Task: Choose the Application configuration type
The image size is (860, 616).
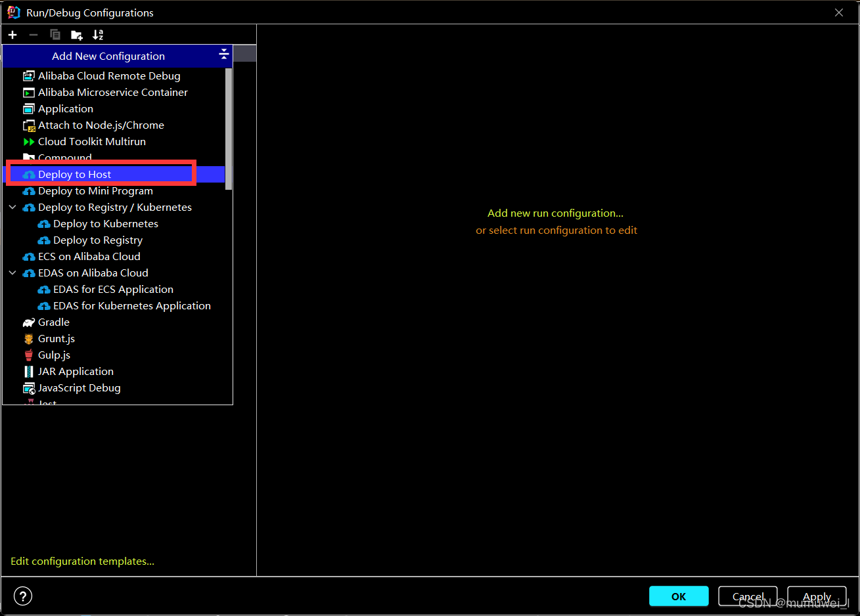Action: point(66,109)
